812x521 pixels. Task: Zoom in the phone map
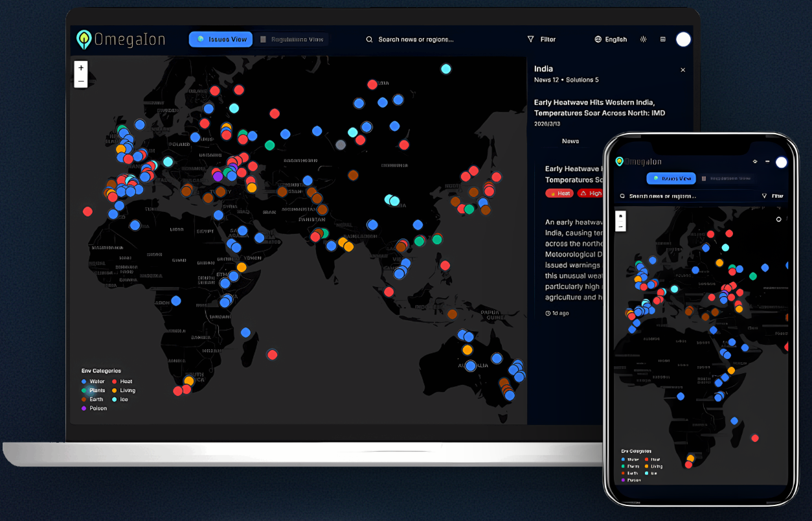(621, 215)
